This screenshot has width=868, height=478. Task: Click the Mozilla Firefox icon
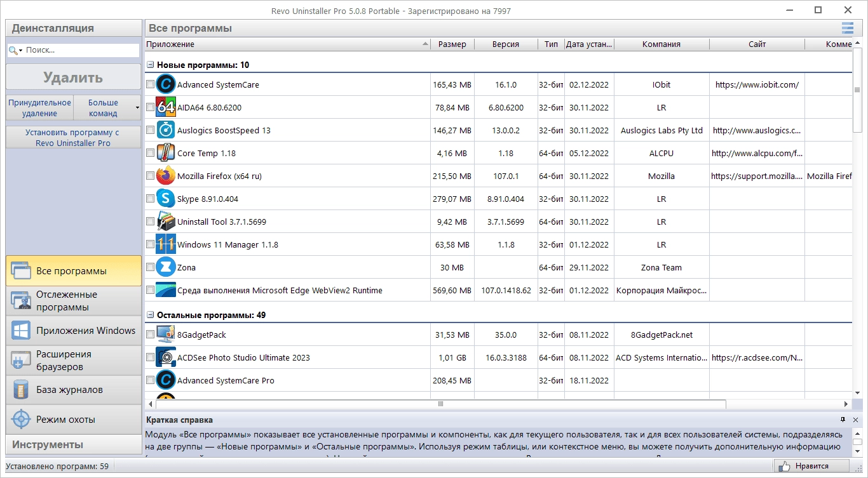click(x=166, y=176)
